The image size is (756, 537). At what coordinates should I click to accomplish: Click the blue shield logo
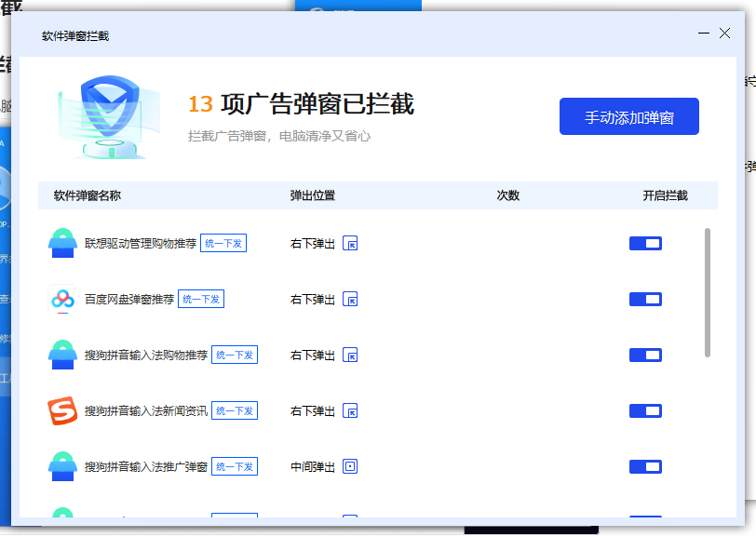click(110, 115)
